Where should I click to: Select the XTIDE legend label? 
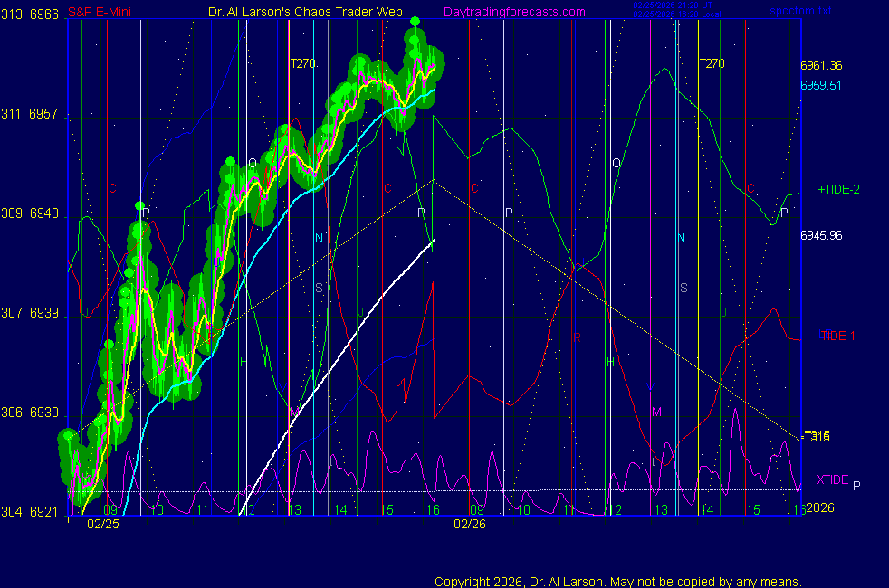pyautogui.click(x=833, y=479)
